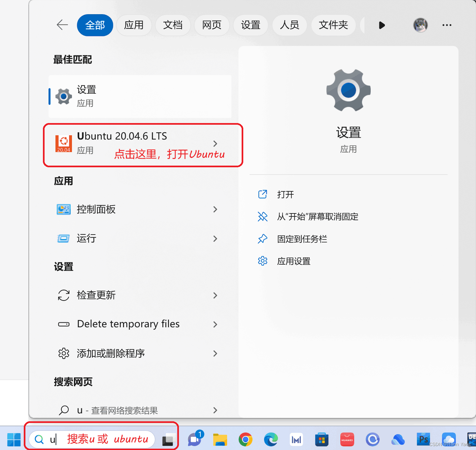
Task: Show more filter tabs with the play arrow
Action: [382, 25]
